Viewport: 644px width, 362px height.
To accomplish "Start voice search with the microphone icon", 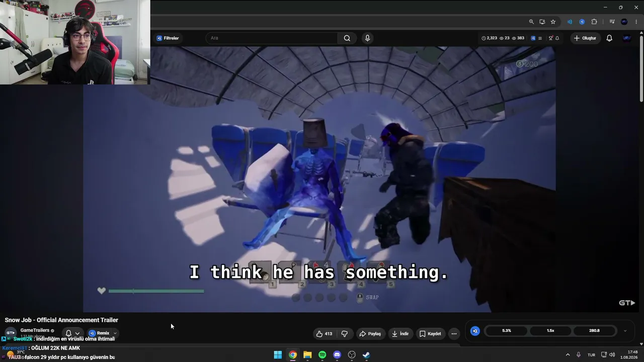I will click(x=367, y=38).
